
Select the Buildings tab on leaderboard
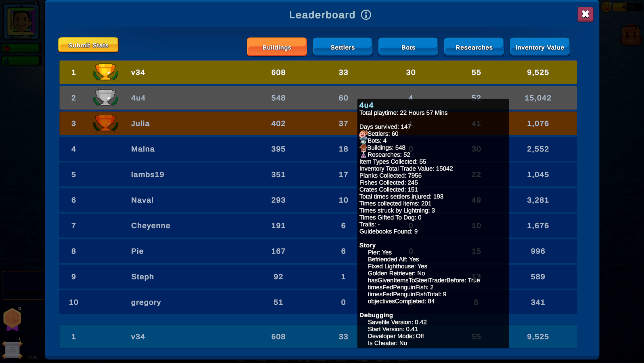(276, 47)
